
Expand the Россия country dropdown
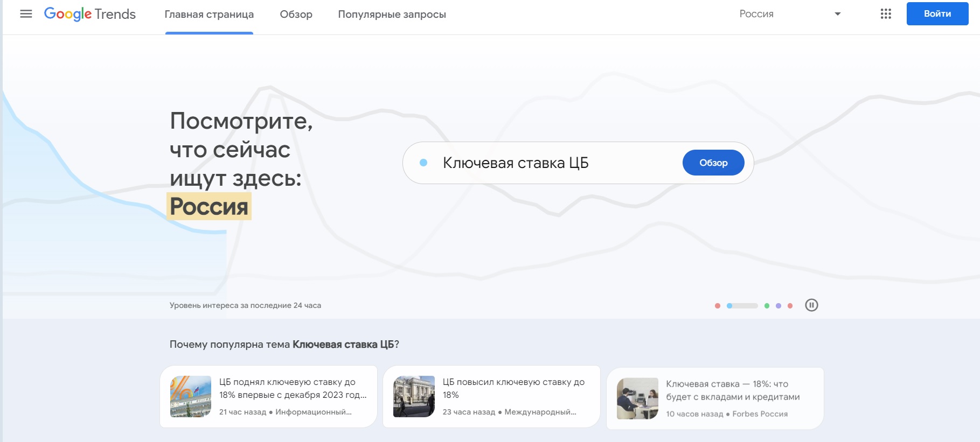[x=790, y=14]
